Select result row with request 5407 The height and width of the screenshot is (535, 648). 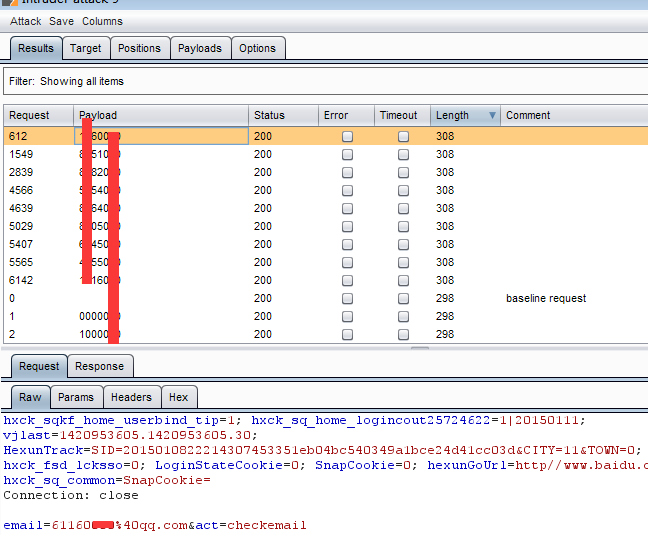tap(326, 244)
